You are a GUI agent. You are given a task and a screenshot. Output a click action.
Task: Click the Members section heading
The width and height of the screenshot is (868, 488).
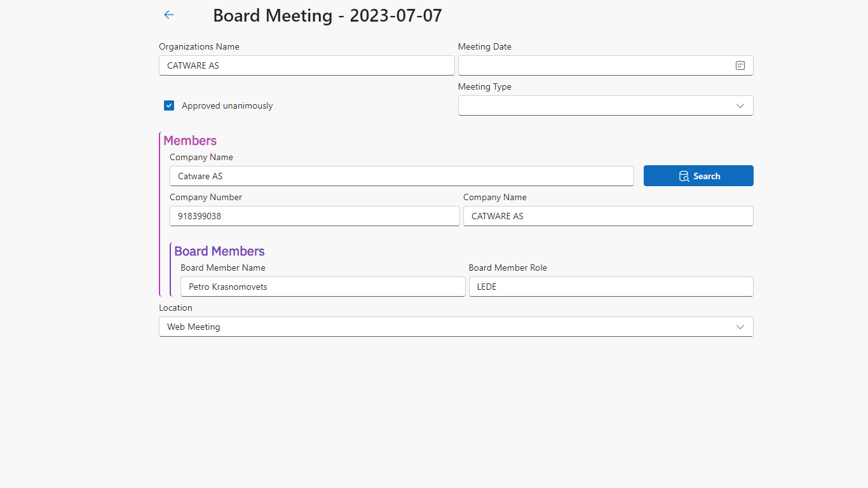coord(190,140)
